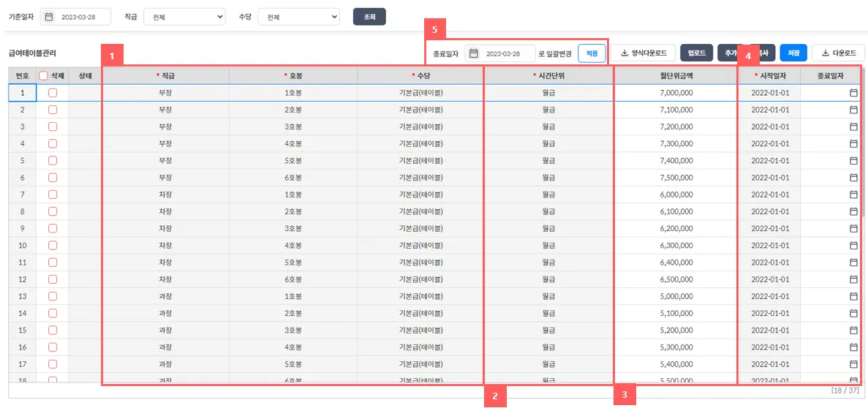The width and height of the screenshot is (868, 411).
Task: Click the blue 저장 save button
Action: [793, 53]
